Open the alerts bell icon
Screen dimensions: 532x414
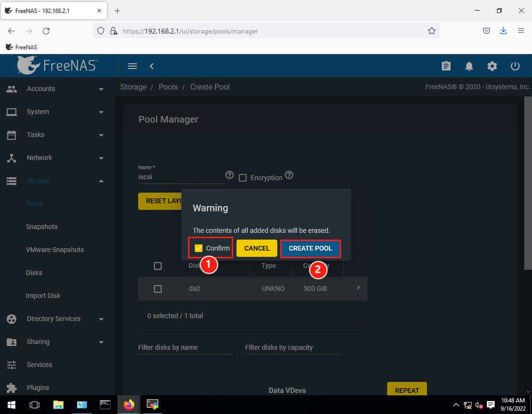[469, 66]
